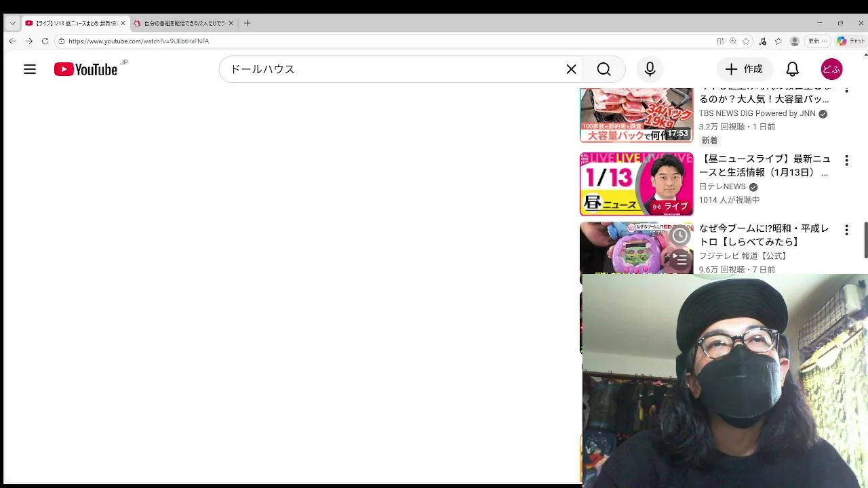Reload the page with the refresh icon

tap(45, 41)
